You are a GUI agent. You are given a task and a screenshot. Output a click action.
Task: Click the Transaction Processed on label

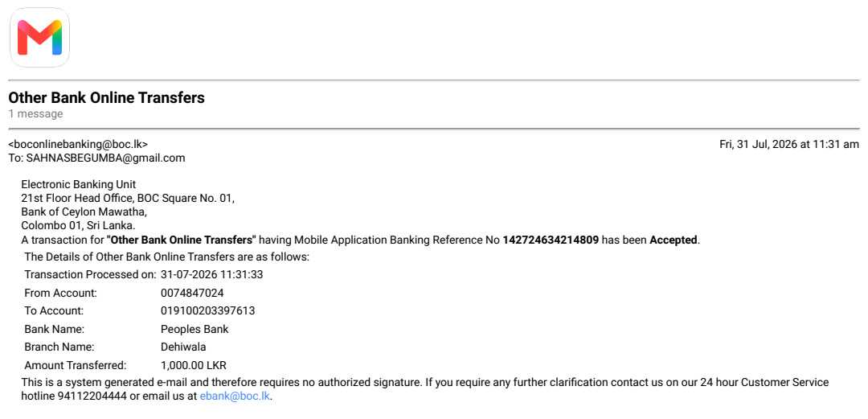pos(91,274)
